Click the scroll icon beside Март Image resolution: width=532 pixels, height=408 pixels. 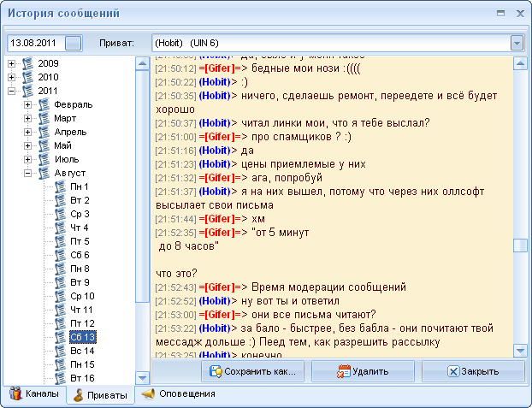tap(44, 118)
